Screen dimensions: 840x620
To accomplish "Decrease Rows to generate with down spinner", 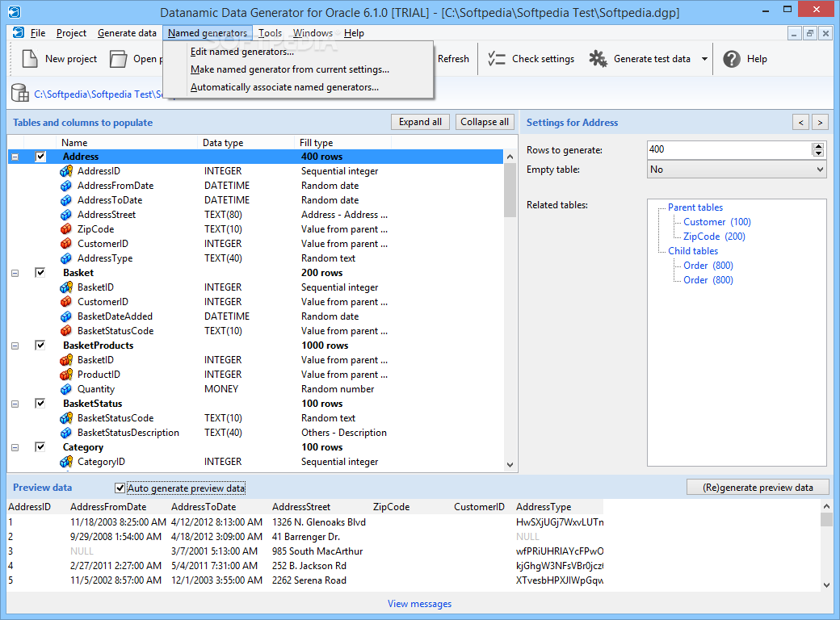I will [x=818, y=153].
